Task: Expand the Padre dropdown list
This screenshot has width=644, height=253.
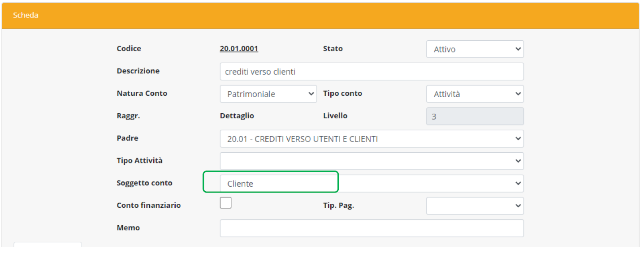Action: (371, 139)
